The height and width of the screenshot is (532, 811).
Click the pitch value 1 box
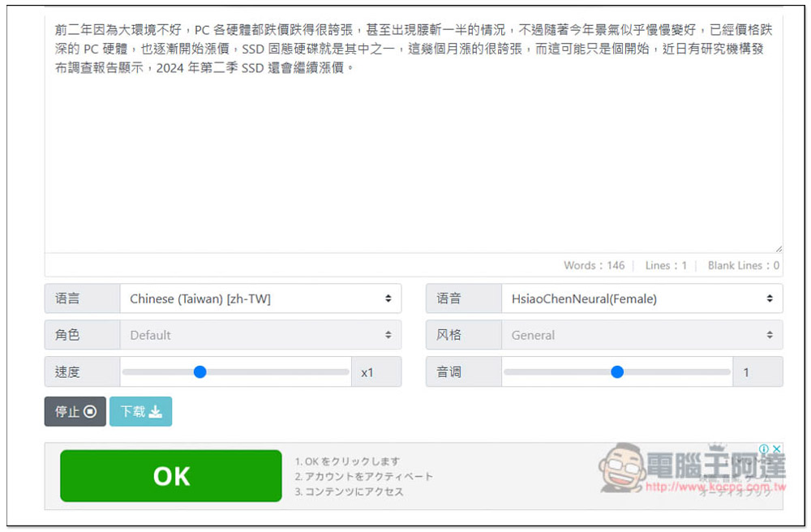click(x=757, y=371)
